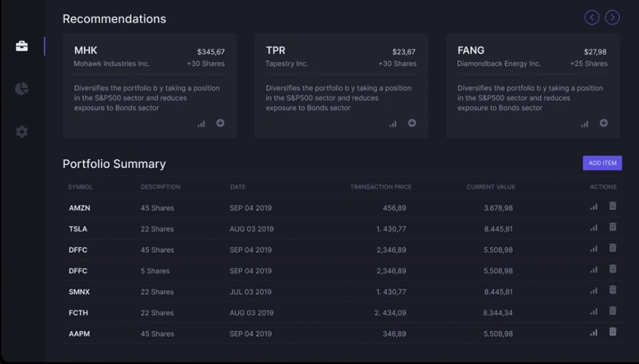Click the ADD ITEM button
The width and height of the screenshot is (639, 364).
[602, 163]
